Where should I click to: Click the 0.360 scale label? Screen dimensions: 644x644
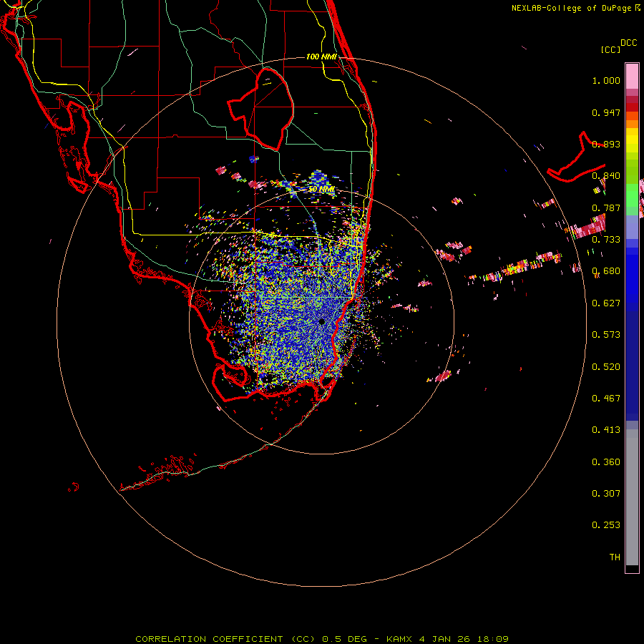coord(606,462)
